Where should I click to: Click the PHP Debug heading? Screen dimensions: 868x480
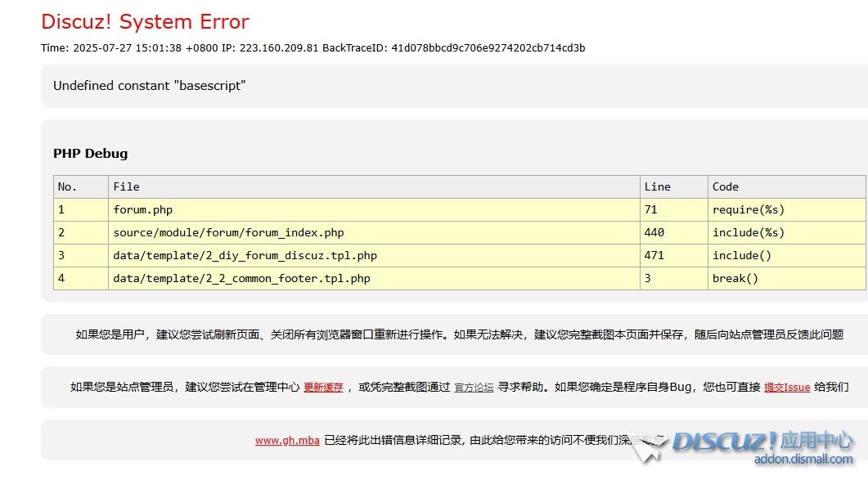click(x=90, y=154)
